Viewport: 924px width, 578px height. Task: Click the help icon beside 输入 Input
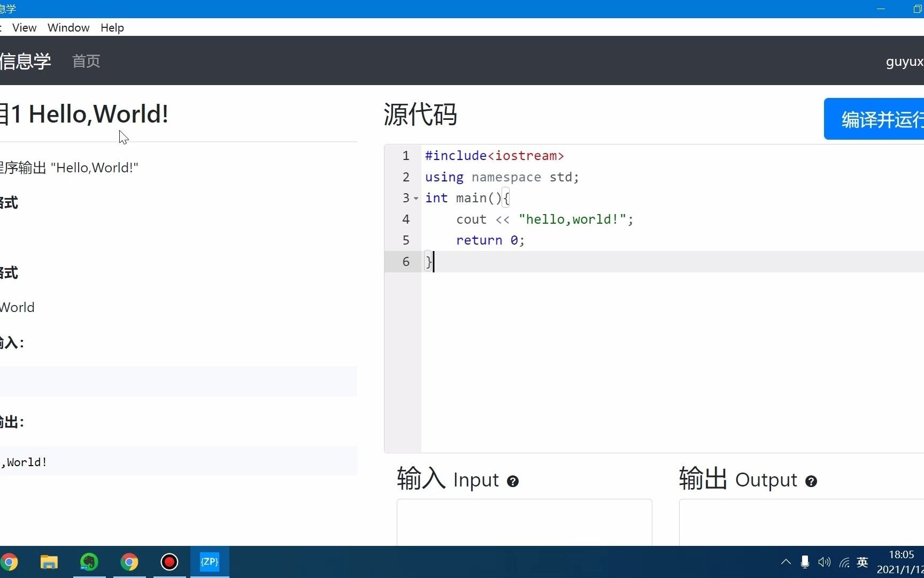click(x=513, y=481)
